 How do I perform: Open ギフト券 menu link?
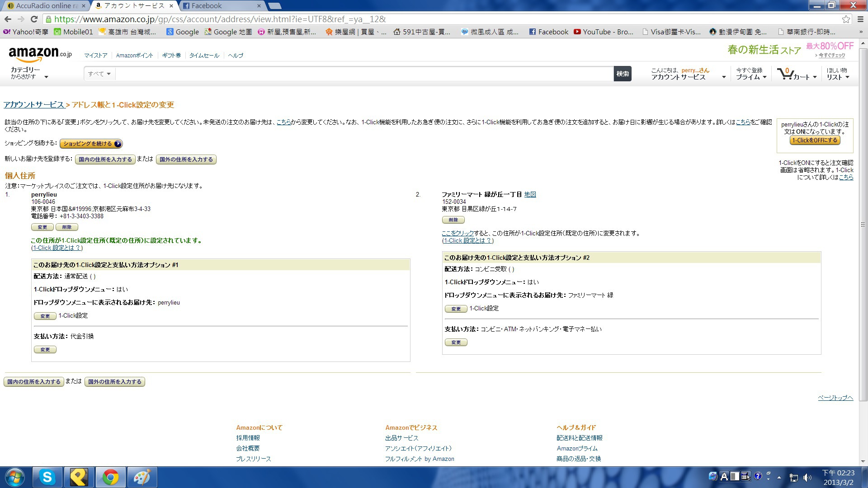(x=171, y=55)
